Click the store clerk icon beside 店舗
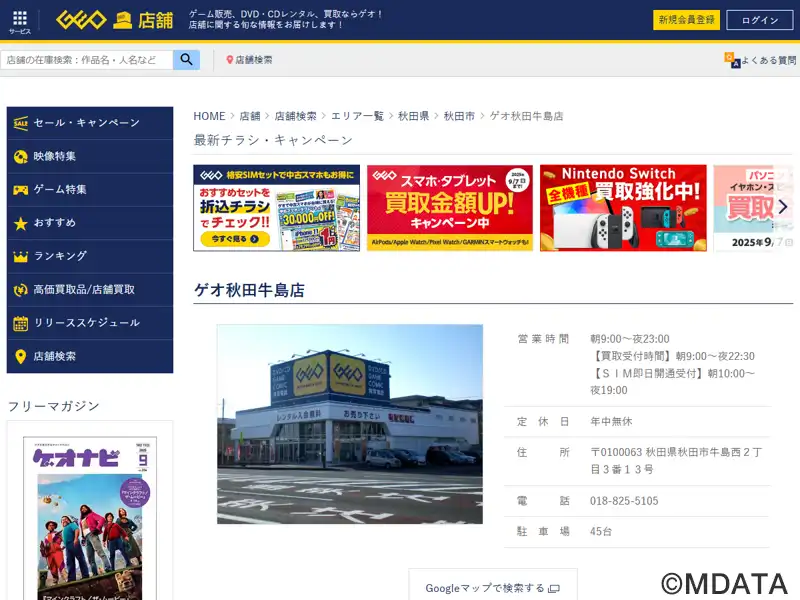 tap(122, 20)
